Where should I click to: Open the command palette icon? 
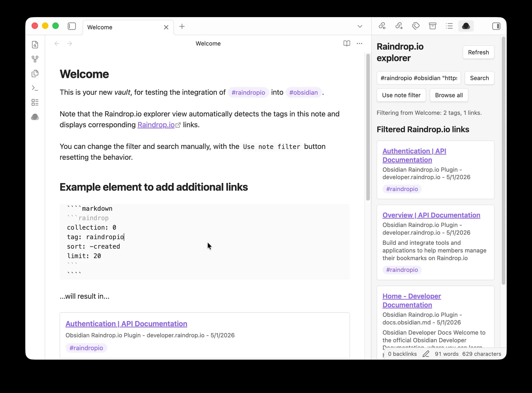tap(35, 88)
